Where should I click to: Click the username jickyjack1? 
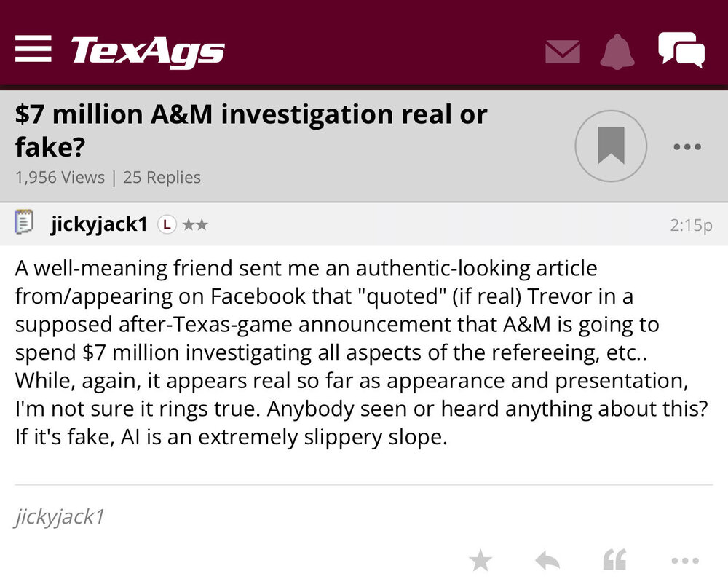[x=98, y=223]
